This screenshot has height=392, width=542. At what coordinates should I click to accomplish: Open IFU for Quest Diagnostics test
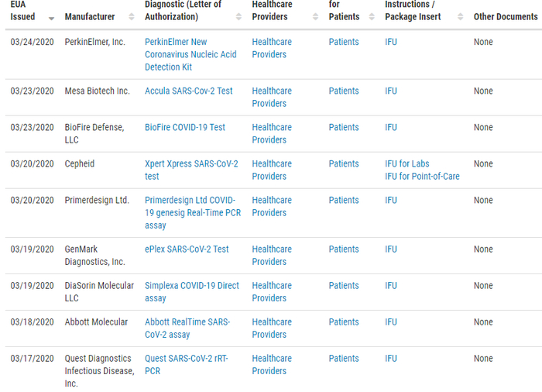point(391,358)
